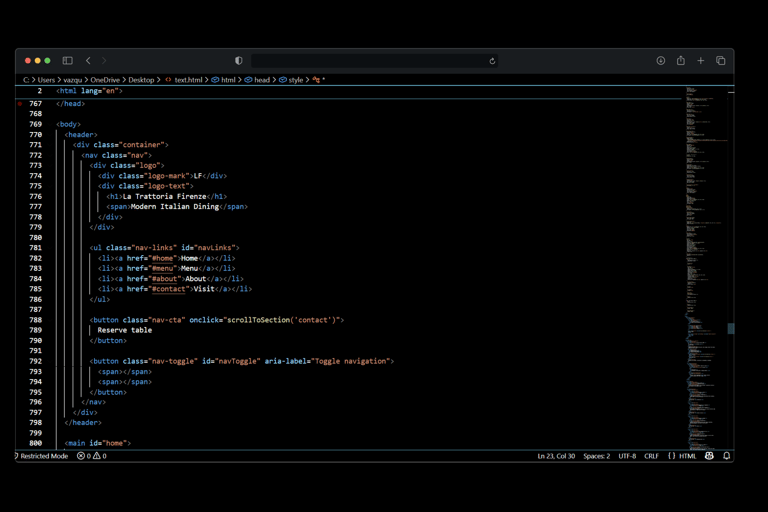768x512 pixels.
Task: Change the CRLF end-of-line sequence
Action: tap(651, 456)
